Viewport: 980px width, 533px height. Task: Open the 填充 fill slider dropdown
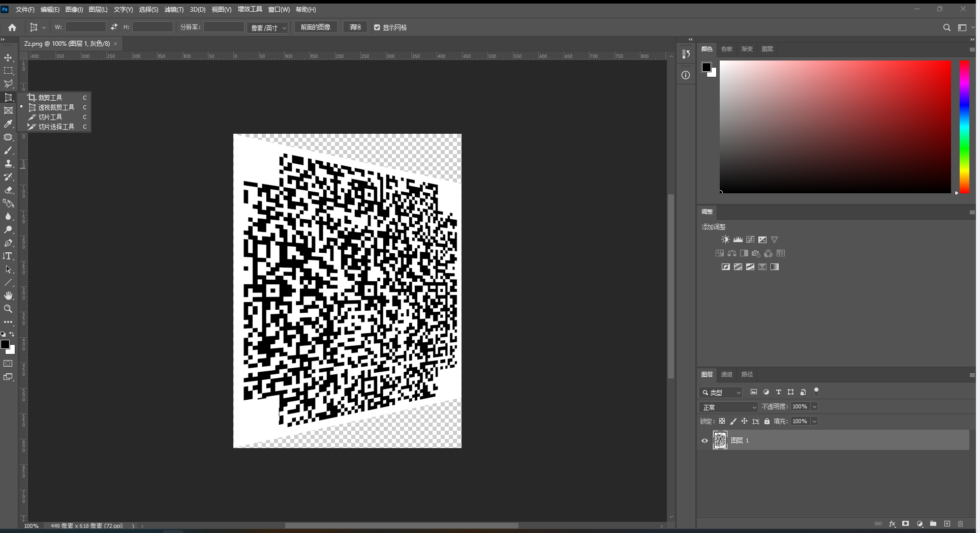(814, 421)
